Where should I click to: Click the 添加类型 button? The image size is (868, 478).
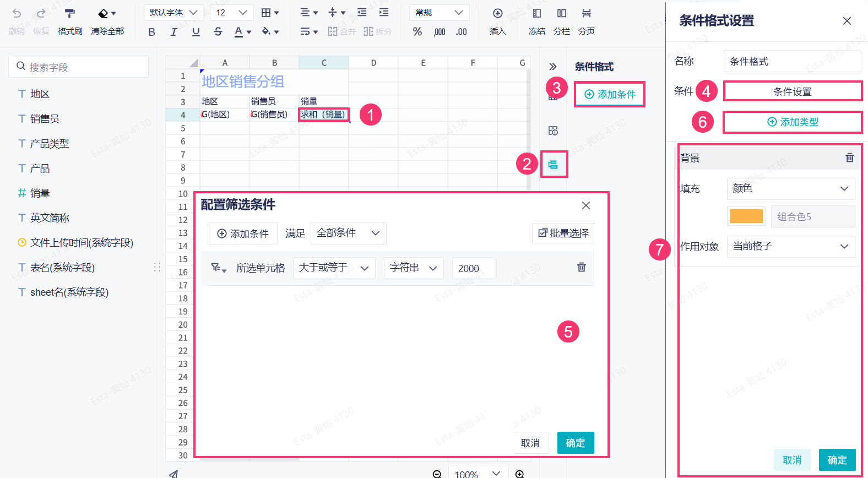(793, 122)
